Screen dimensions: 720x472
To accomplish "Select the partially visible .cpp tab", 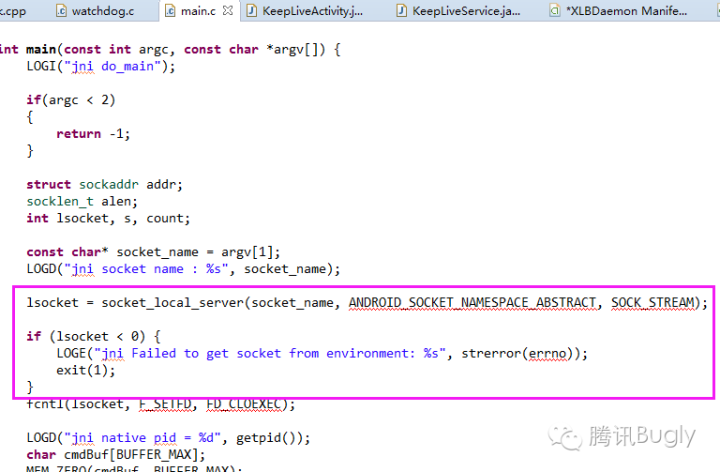I will (14, 11).
